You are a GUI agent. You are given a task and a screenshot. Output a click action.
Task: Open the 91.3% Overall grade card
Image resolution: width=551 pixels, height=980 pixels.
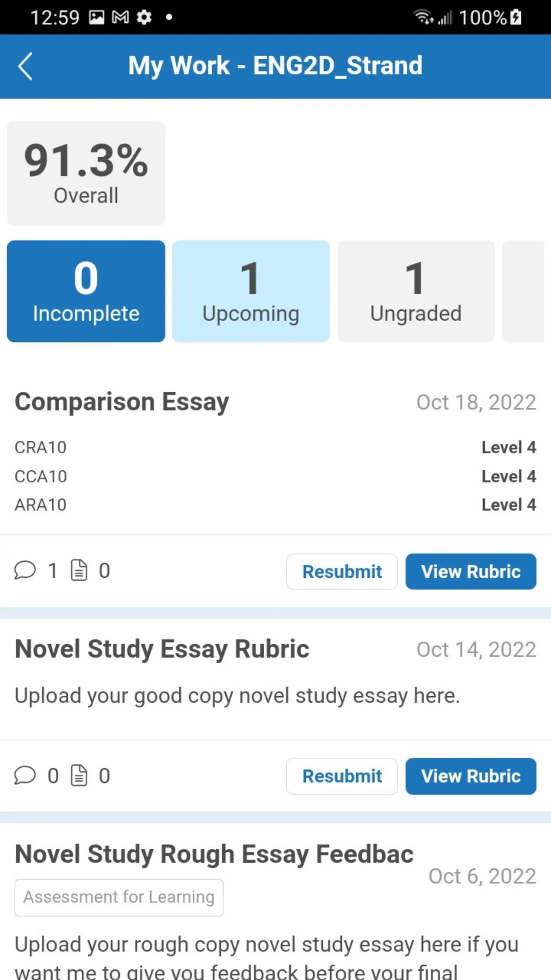[86, 173]
